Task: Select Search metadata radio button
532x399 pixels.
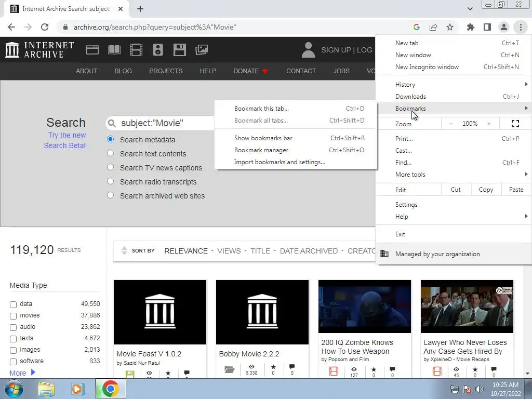Action: click(110, 139)
